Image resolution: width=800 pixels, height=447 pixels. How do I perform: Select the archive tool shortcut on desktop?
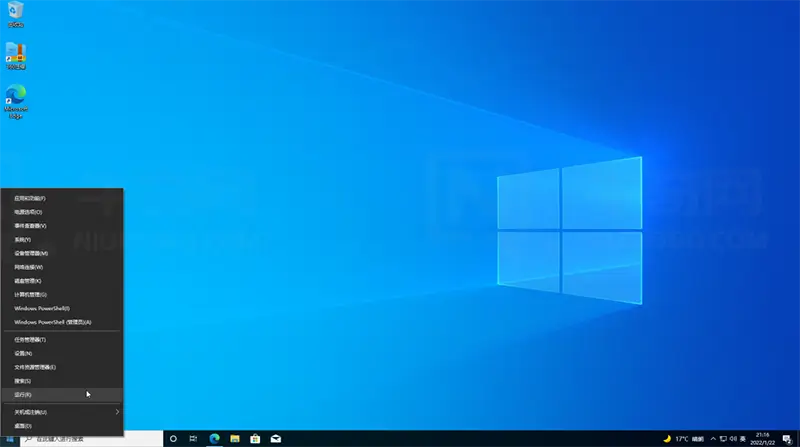tap(15, 56)
